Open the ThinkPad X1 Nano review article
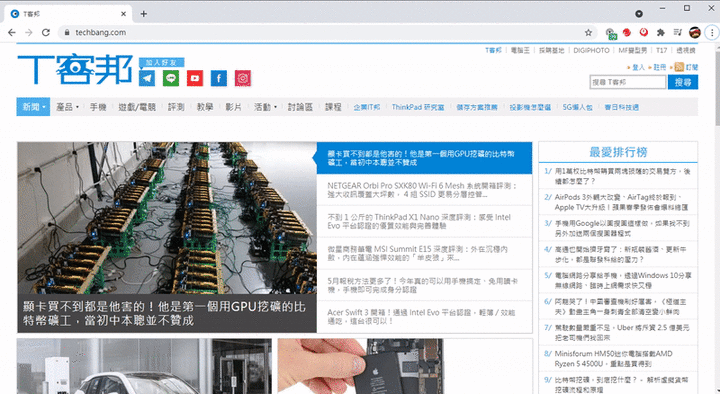 coord(419,221)
